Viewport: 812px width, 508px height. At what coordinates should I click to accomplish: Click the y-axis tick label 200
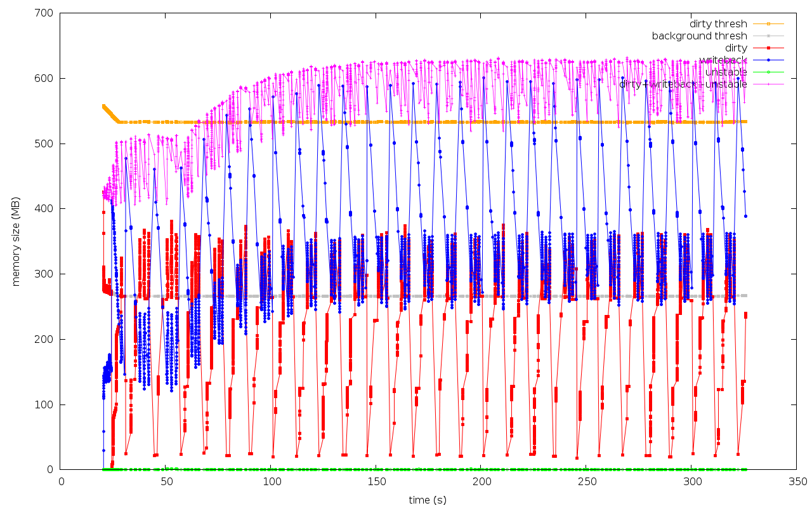pyautogui.click(x=45, y=340)
